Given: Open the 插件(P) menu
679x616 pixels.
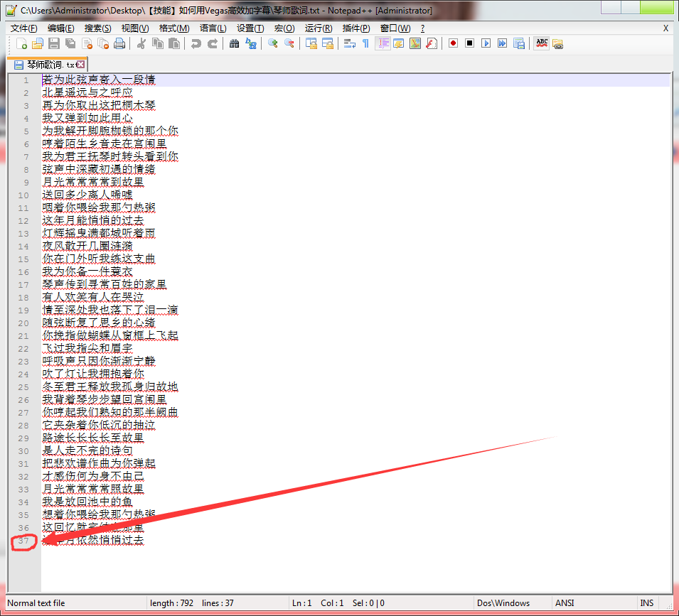Looking at the screenshot, I should point(356,28).
